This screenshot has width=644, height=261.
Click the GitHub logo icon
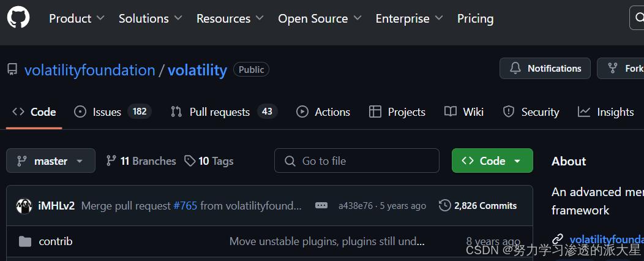click(x=18, y=18)
